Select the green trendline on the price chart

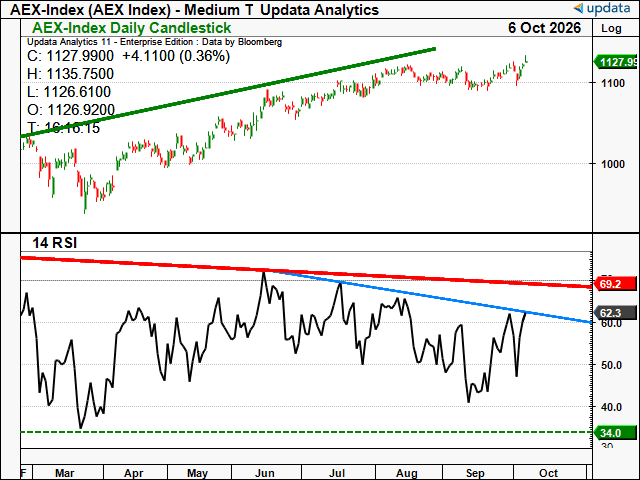pos(229,92)
